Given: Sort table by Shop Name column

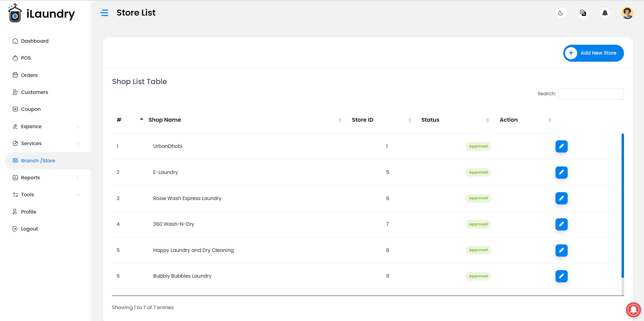Looking at the screenshot, I should (164, 120).
